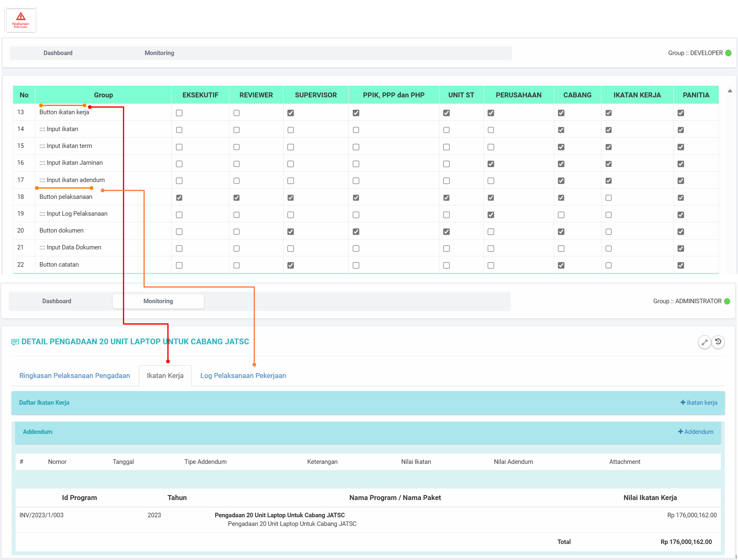Click the history reload clock icon
Image resolution: width=738 pixels, height=560 pixels.
click(718, 342)
